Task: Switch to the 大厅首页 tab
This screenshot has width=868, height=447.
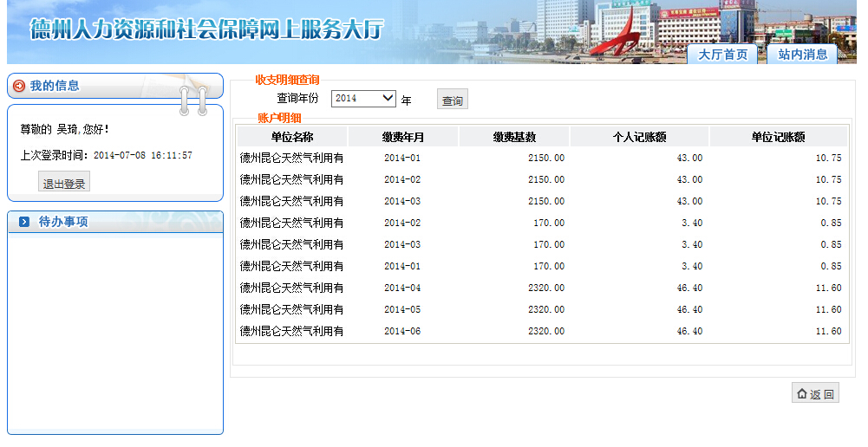Action: pos(723,55)
